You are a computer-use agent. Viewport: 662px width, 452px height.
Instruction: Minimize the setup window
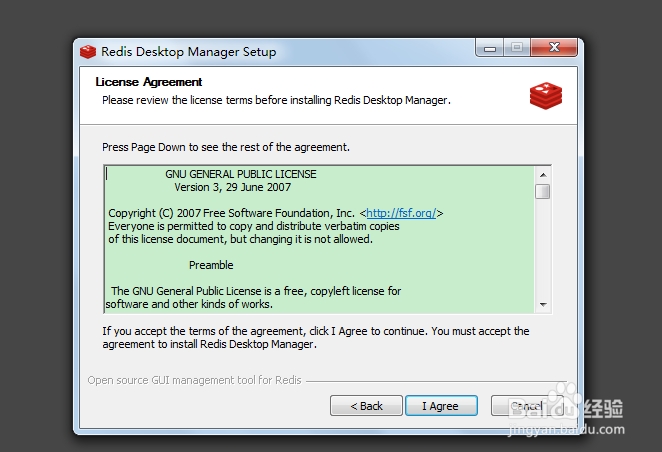[x=489, y=48]
